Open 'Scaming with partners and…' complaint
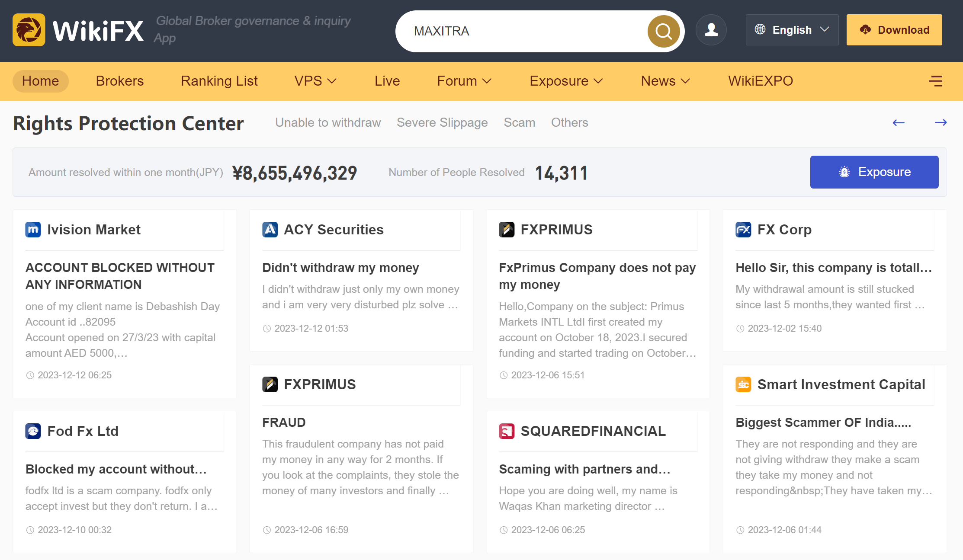The image size is (963, 560). pos(584,469)
